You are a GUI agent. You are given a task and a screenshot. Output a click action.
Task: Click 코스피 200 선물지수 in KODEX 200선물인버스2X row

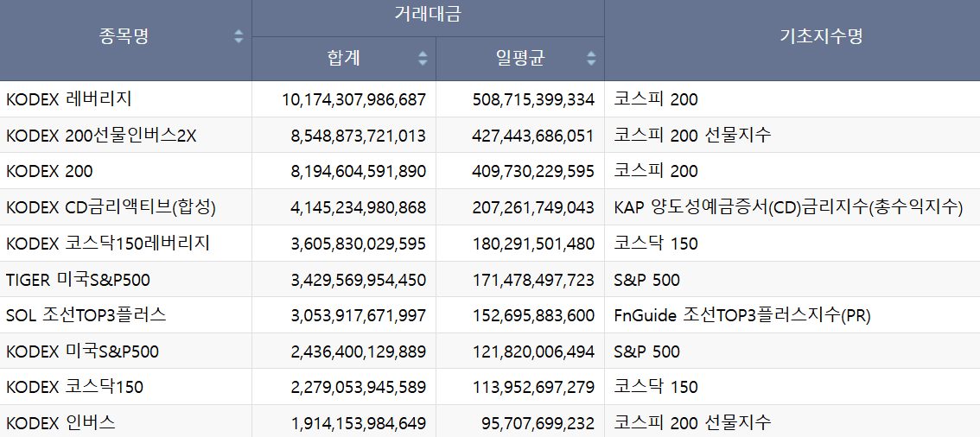click(692, 136)
